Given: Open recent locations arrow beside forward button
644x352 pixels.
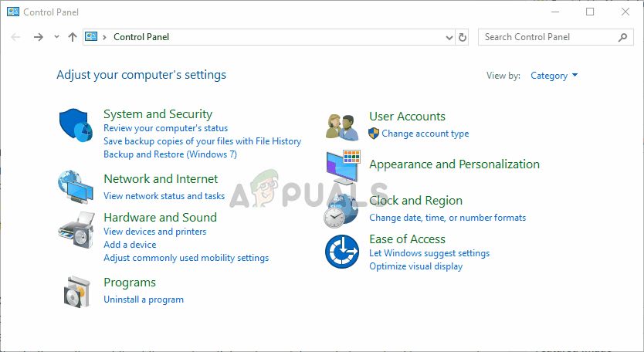Looking at the screenshot, I should [56, 37].
